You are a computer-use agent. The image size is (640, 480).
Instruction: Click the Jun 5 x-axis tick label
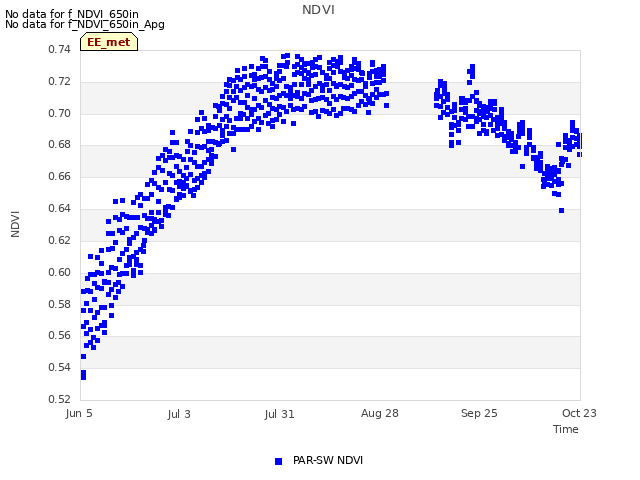tap(79, 413)
